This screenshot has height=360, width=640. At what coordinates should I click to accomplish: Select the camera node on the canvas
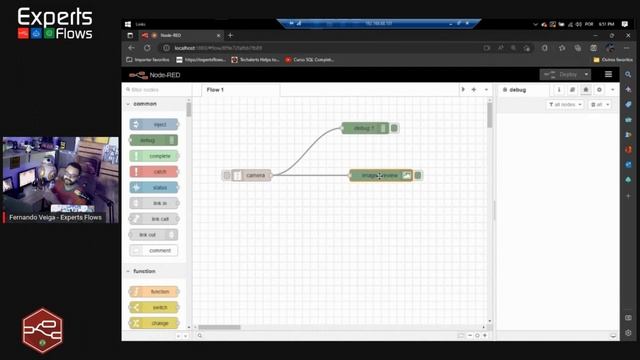[251, 175]
